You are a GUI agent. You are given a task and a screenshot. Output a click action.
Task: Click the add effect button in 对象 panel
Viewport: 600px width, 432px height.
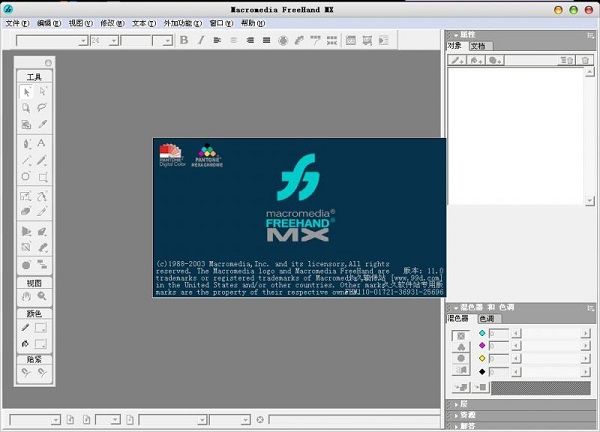(x=495, y=60)
